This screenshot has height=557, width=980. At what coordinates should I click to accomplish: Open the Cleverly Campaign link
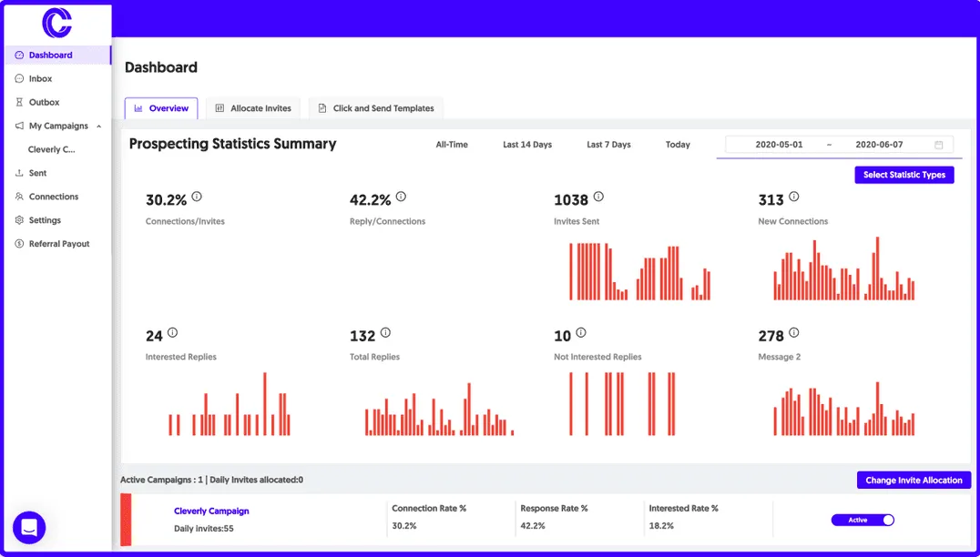[x=211, y=511]
